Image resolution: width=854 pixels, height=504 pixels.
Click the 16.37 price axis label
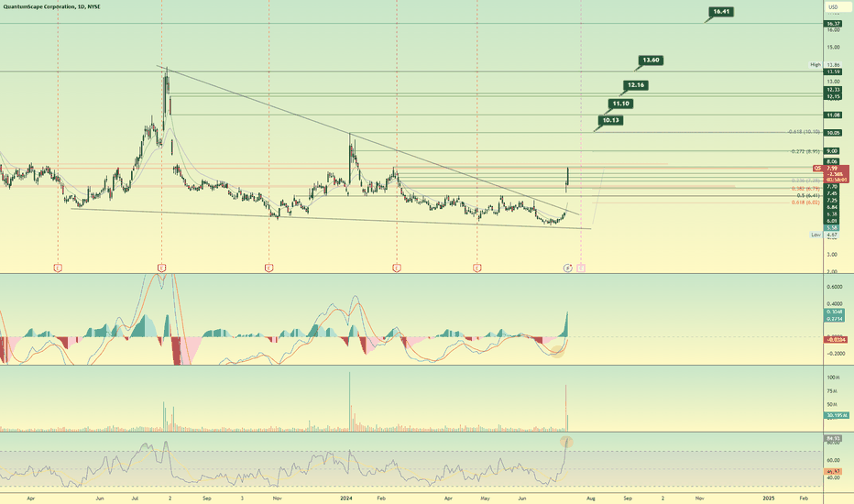coord(833,24)
